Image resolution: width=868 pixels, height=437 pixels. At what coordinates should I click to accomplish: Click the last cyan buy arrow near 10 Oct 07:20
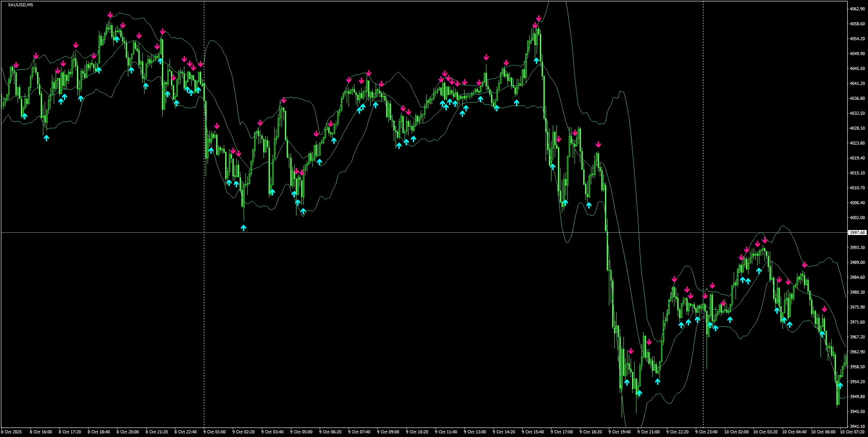[840, 385]
